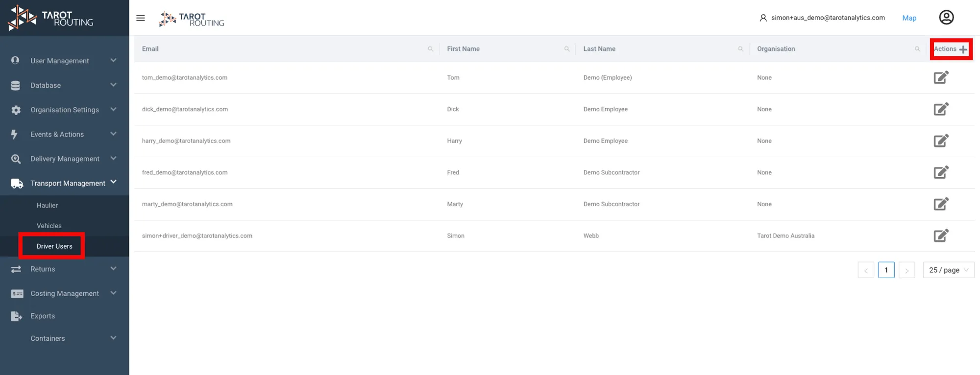980x375 pixels.
Task: Expand Organisation Settings in the sidebar
Action: coord(64,110)
